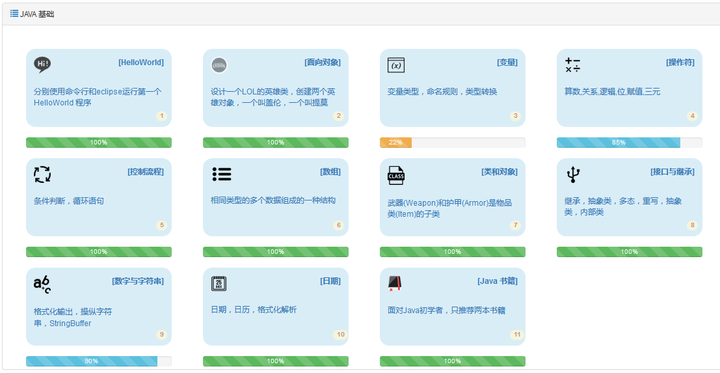Click the red book icon
The image size is (720, 373).
[x=395, y=283]
